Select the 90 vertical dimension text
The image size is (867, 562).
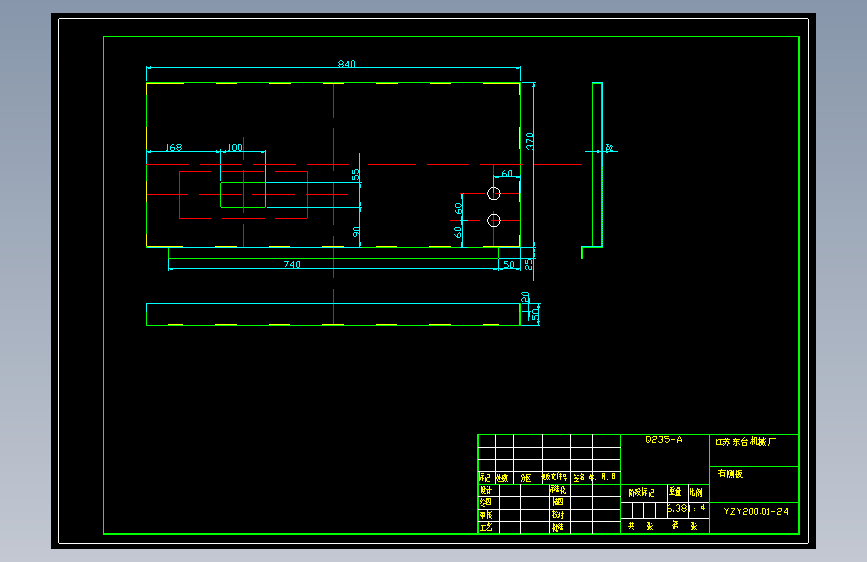[356, 232]
